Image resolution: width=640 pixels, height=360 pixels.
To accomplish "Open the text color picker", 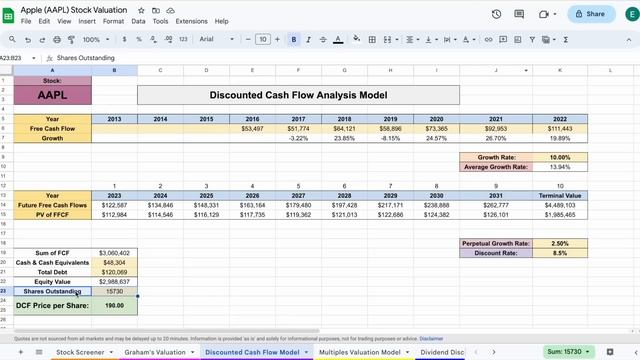I will pos(338,40).
